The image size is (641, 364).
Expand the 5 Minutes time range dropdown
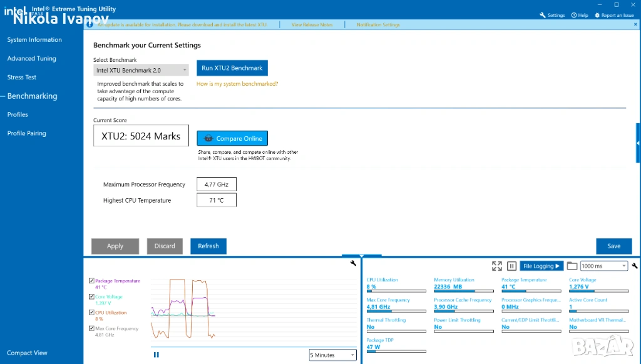333,355
